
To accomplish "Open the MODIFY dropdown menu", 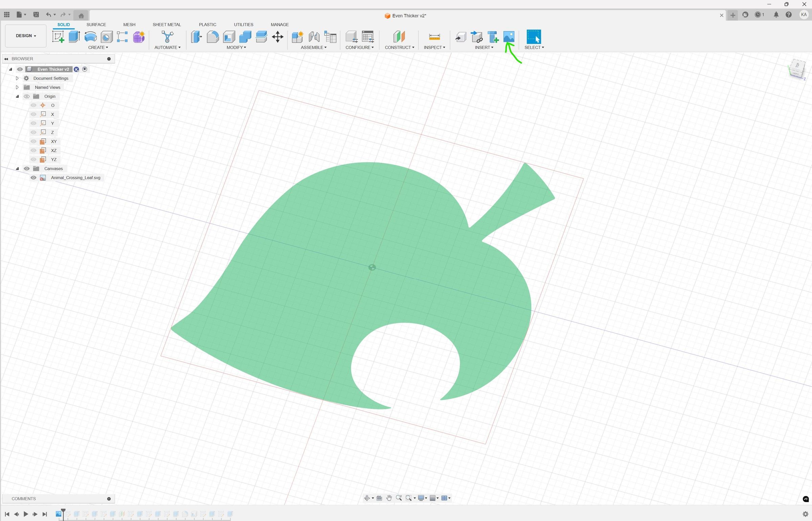I will pos(236,47).
